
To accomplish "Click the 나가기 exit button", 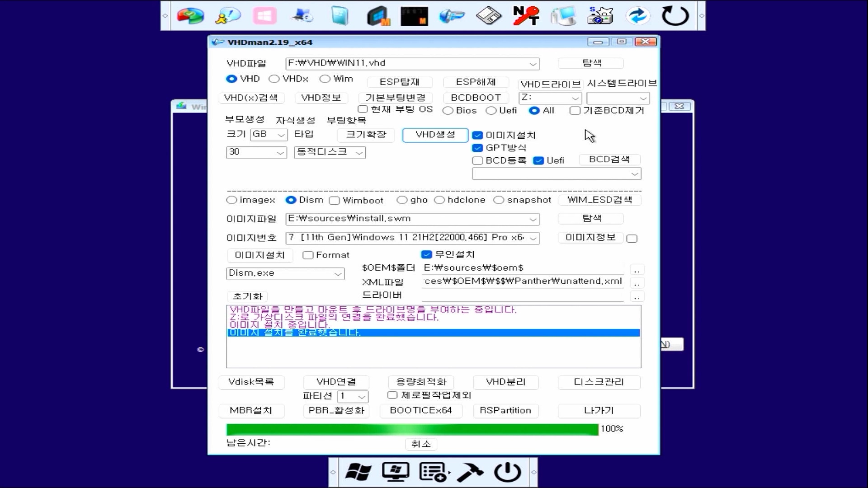I will tap(599, 410).
